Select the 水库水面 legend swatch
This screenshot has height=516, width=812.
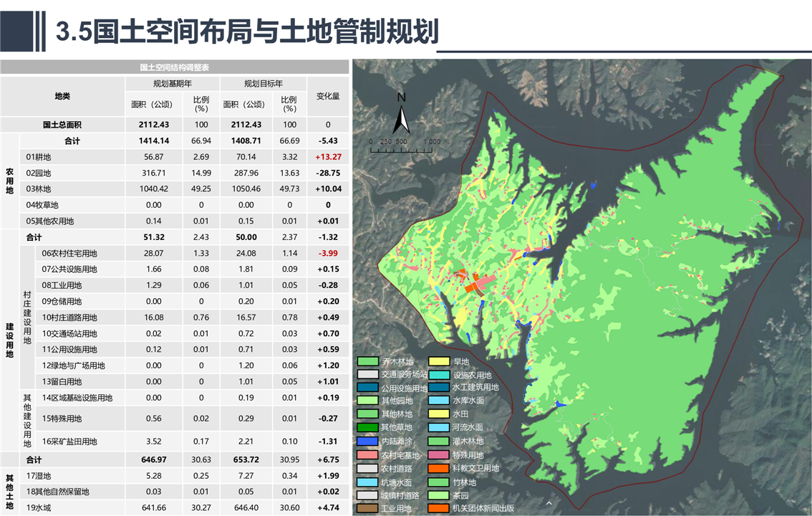pos(439,401)
